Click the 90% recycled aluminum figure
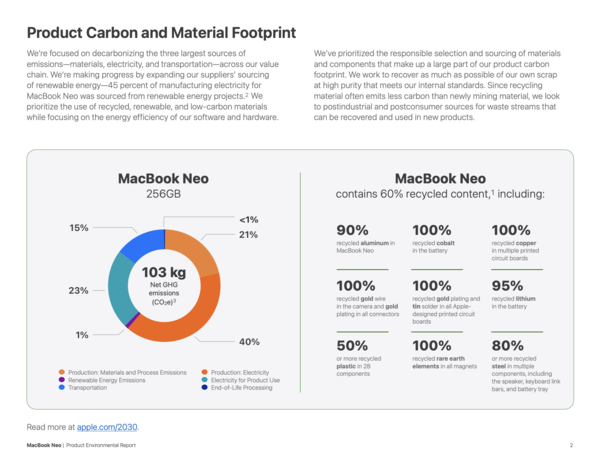The height and width of the screenshot is (463, 600). click(x=352, y=230)
